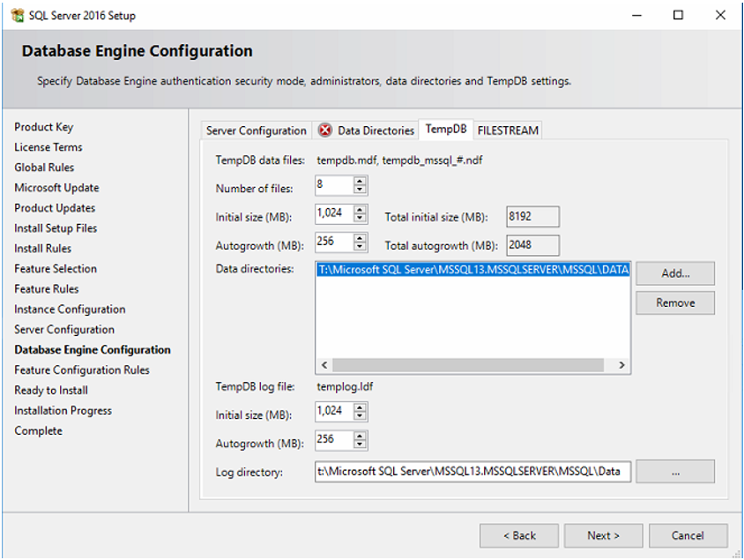The image size is (744, 560).
Task: Minimize the SQL Server 2016 Setup window
Action: click(636, 15)
